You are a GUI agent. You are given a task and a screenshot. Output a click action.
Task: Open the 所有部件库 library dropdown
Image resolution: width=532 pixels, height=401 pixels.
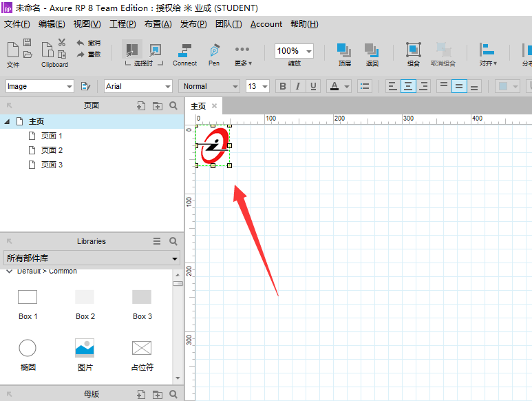click(x=92, y=258)
